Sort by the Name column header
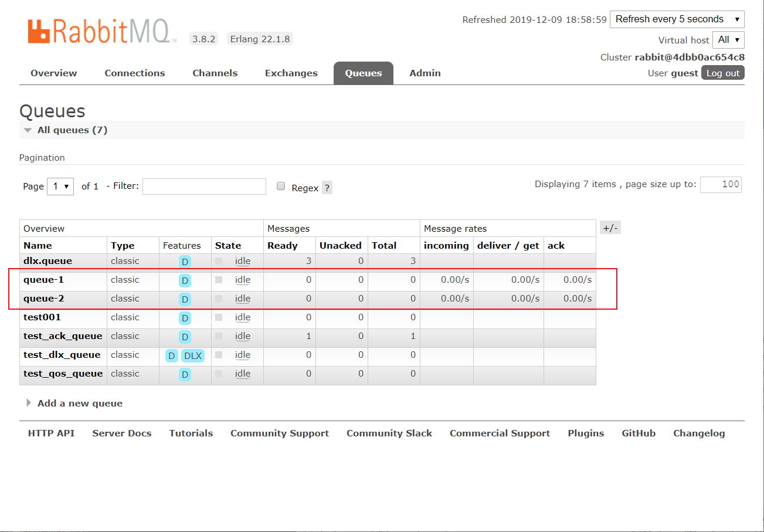Image resolution: width=764 pixels, height=532 pixels. (38, 246)
